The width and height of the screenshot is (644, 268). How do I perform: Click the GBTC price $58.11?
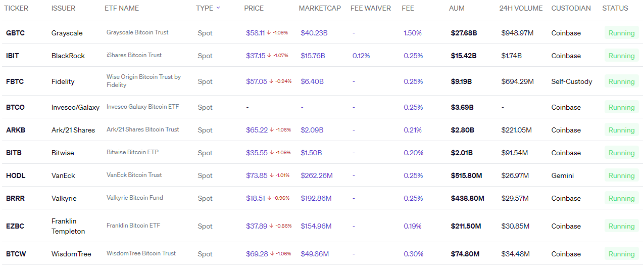coord(255,33)
